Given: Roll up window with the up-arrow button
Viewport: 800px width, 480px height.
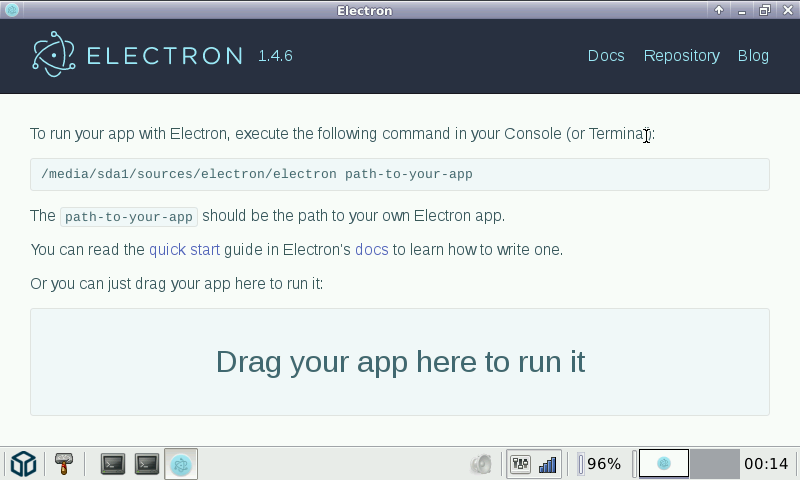Looking at the screenshot, I should coord(719,10).
